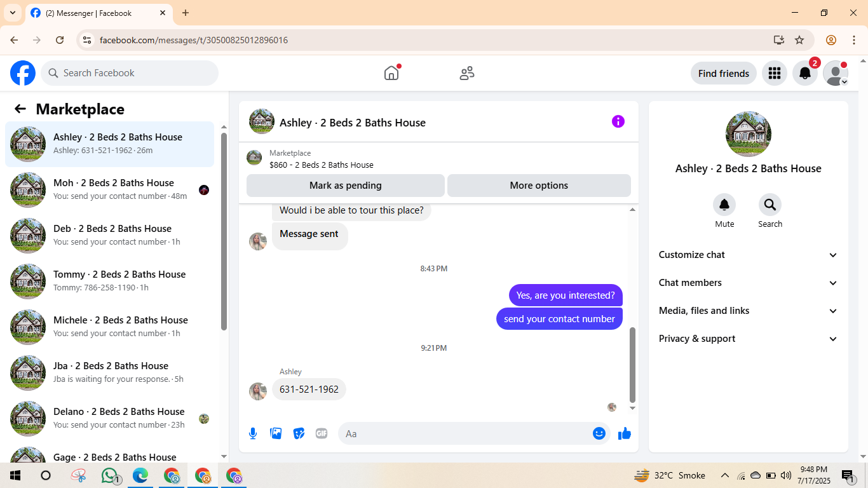
Task: Click the Cortana circle on the taskbar
Action: pos(46,475)
